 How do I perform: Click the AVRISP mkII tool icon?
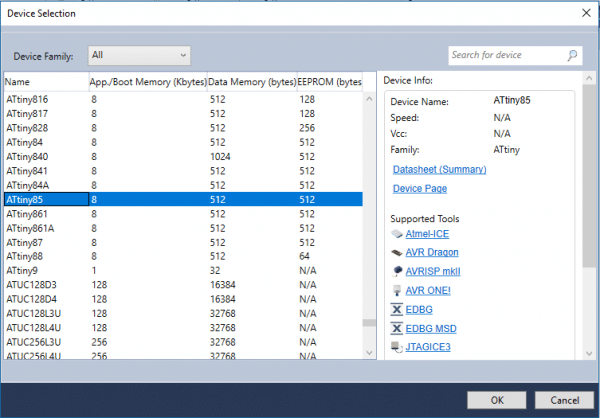click(x=397, y=271)
